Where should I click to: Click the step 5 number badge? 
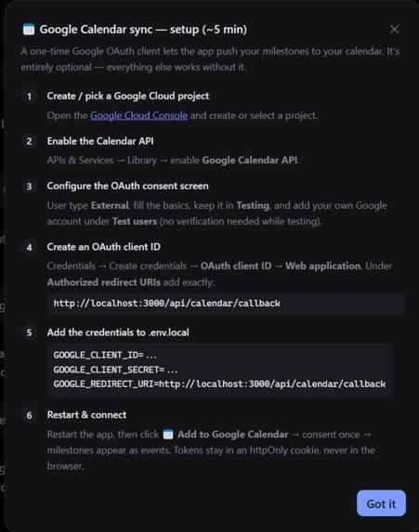click(29, 332)
